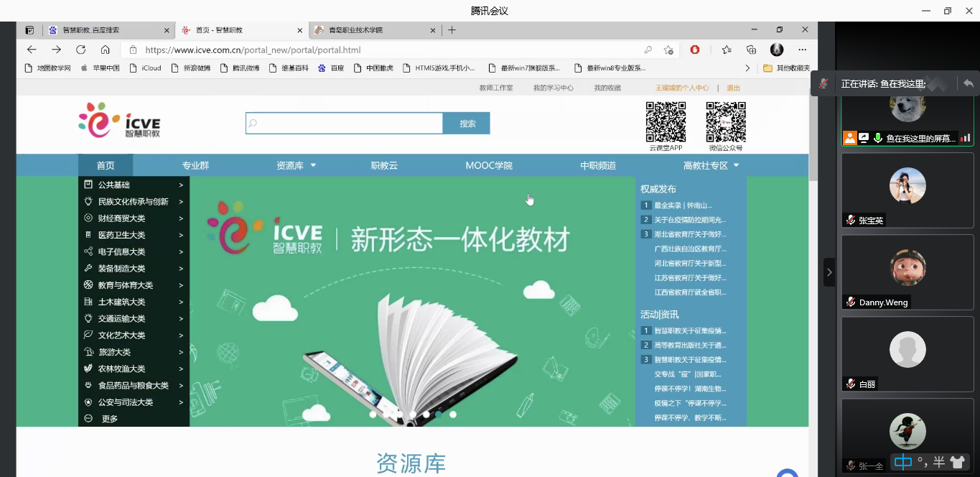Toggle the muted microphone in speaker bar
This screenshot has width=980, height=477.
point(823,83)
